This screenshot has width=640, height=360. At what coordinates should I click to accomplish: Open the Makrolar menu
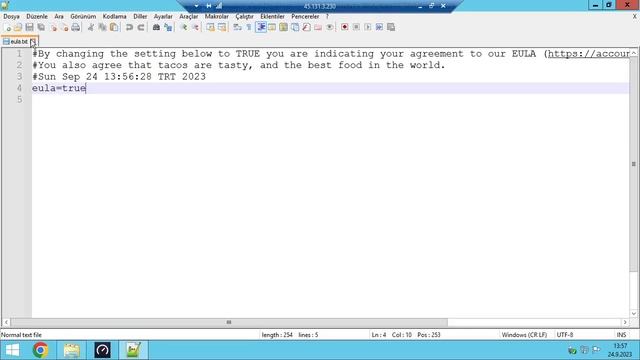(x=216, y=17)
